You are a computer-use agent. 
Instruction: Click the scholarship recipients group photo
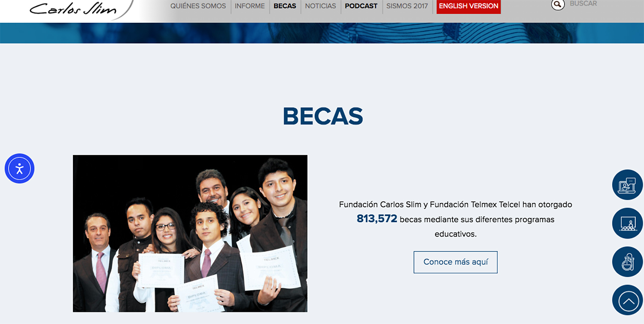[190, 233]
